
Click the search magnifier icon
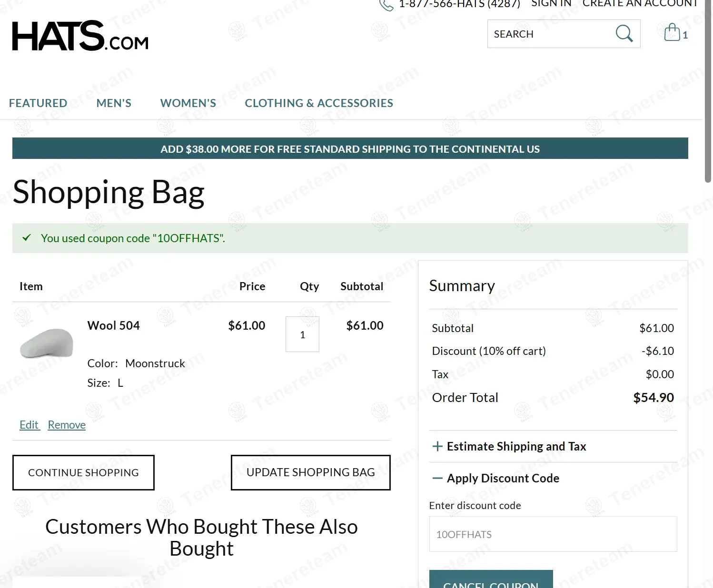[624, 34]
